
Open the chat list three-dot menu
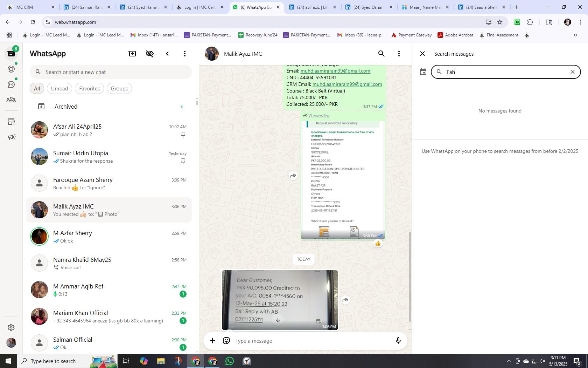click(x=185, y=54)
